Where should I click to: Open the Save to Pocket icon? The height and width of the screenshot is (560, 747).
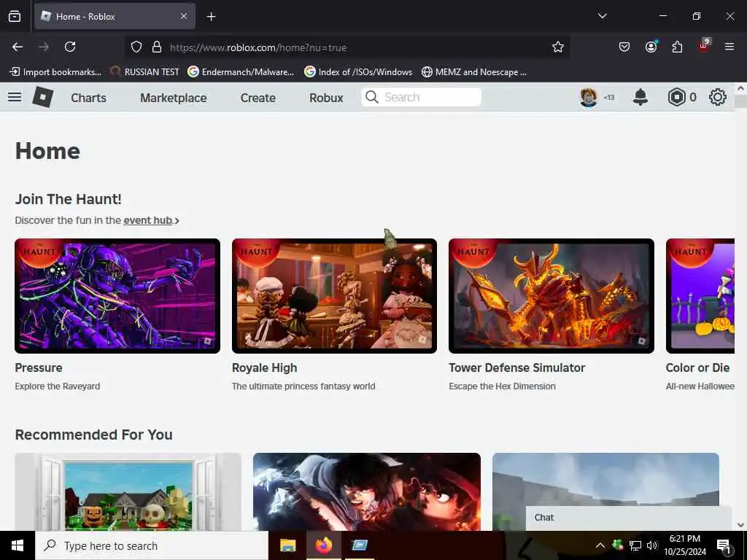[624, 47]
